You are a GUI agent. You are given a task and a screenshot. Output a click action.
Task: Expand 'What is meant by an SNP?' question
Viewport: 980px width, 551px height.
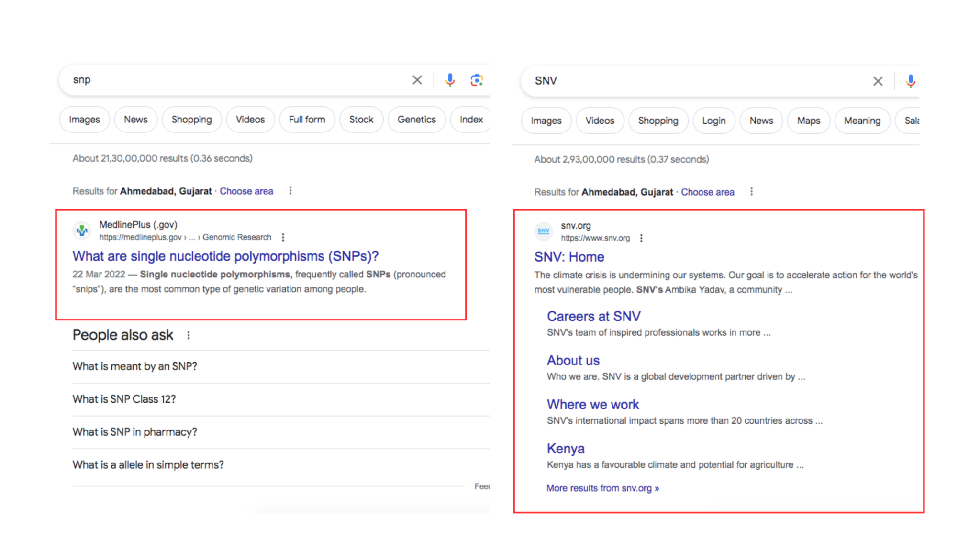135,366
